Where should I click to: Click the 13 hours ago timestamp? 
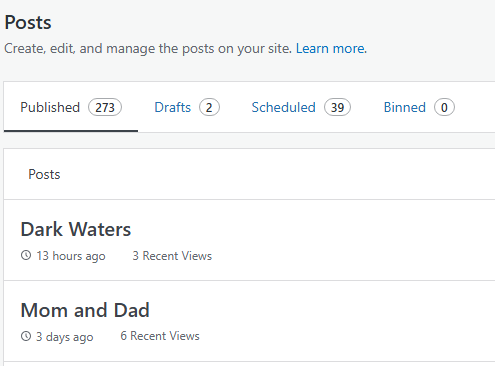71,256
